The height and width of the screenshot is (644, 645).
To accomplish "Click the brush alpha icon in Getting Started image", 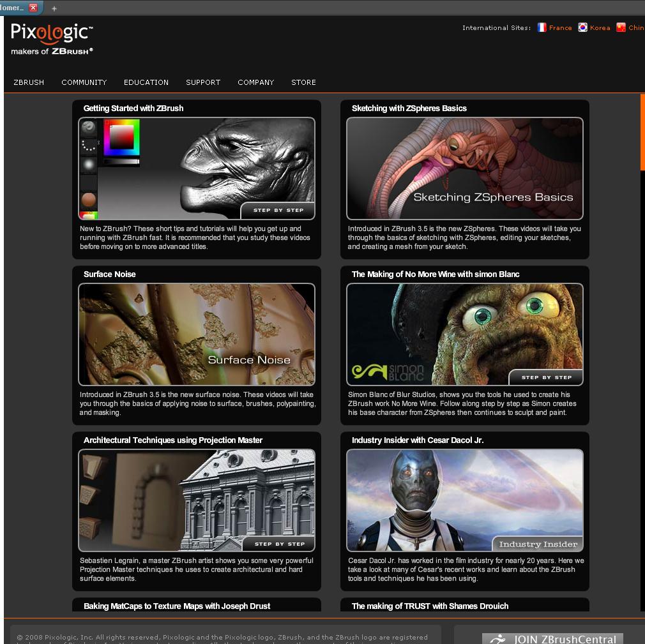I will click(88, 165).
